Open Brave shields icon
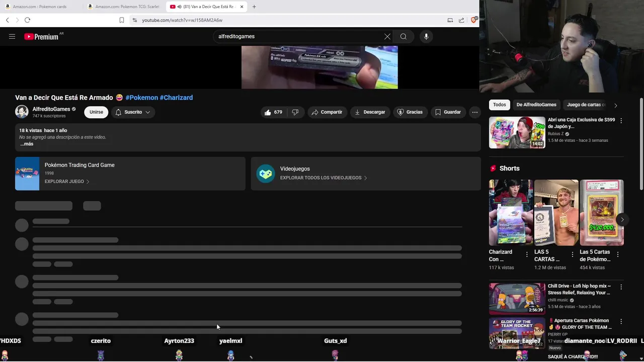The width and height of the screenshot is (644, 362). tap(474, 20)
